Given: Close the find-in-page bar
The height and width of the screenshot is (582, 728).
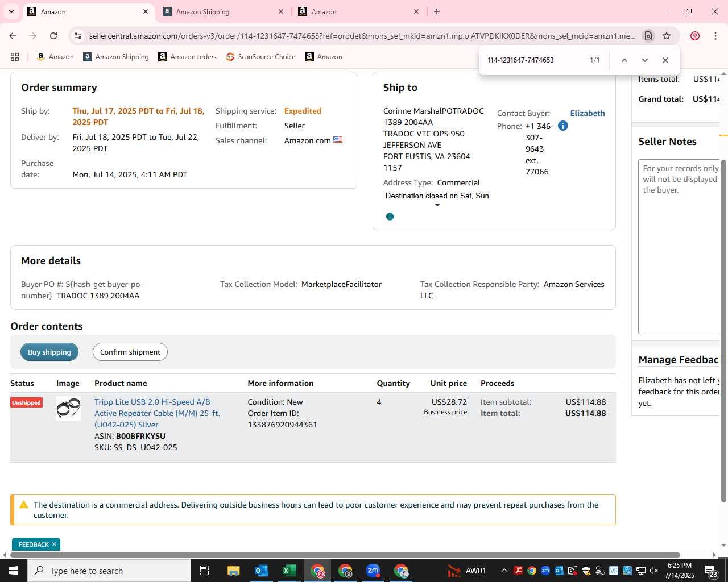Looking at the screenshot, I should 665,60.
